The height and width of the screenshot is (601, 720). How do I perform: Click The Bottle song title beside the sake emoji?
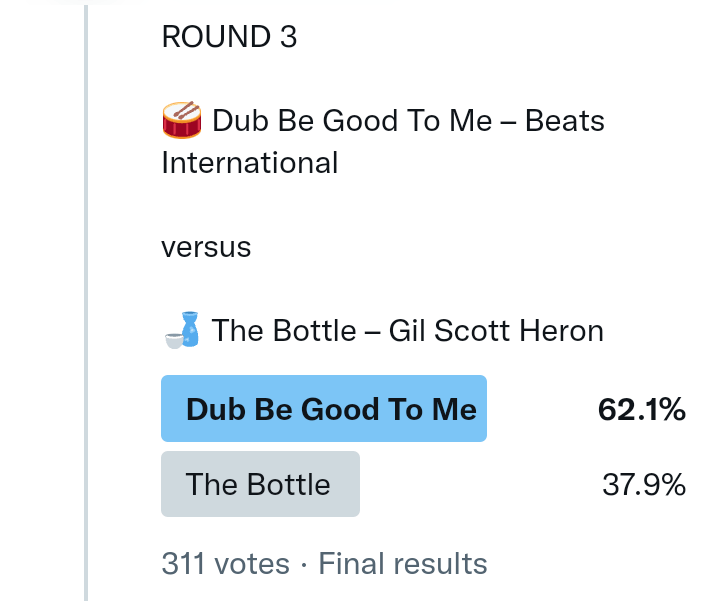point(284,331)
